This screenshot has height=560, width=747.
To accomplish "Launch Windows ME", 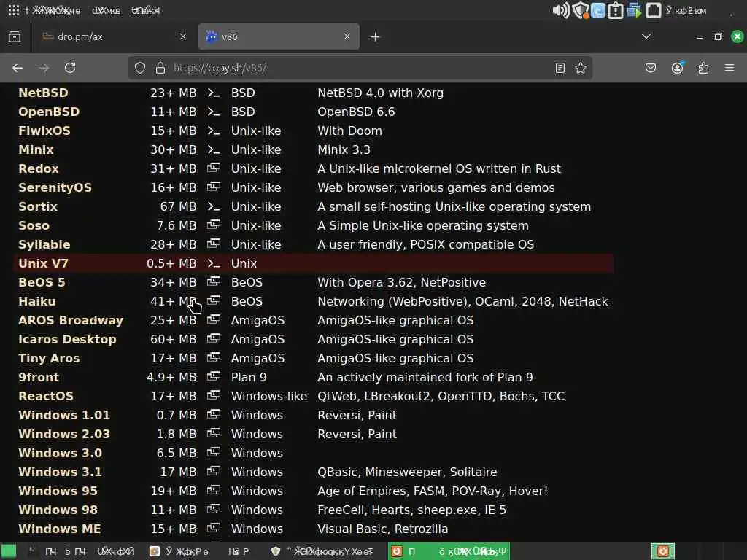I will coord(60,529).
